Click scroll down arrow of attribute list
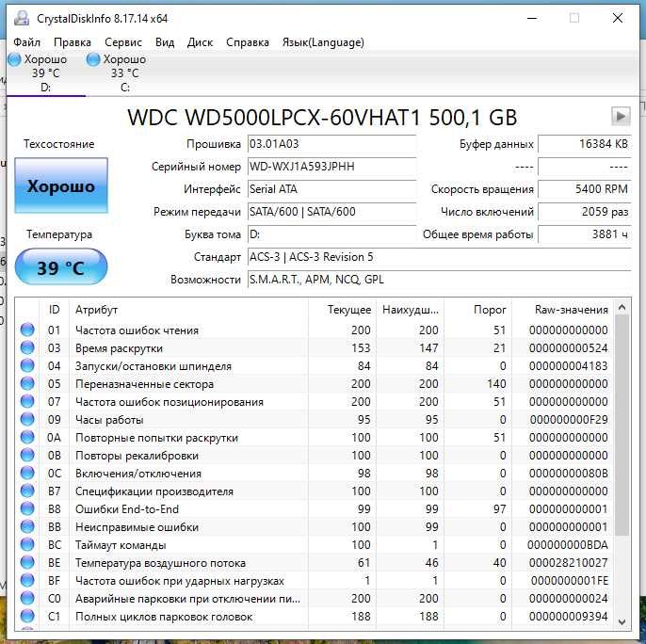The width and height of the screenshot is (646, 644). coord(622,621)
